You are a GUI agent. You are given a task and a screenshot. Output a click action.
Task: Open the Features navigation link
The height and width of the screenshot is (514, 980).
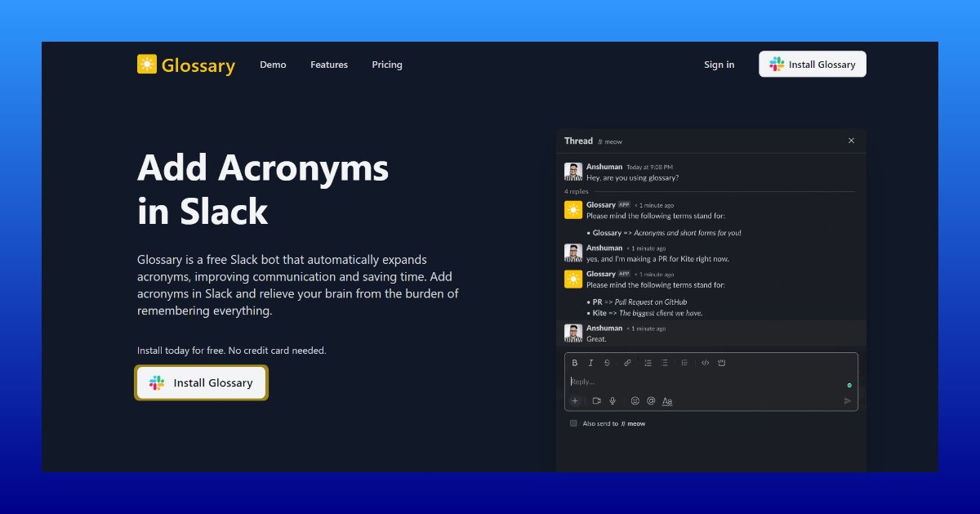329,65
